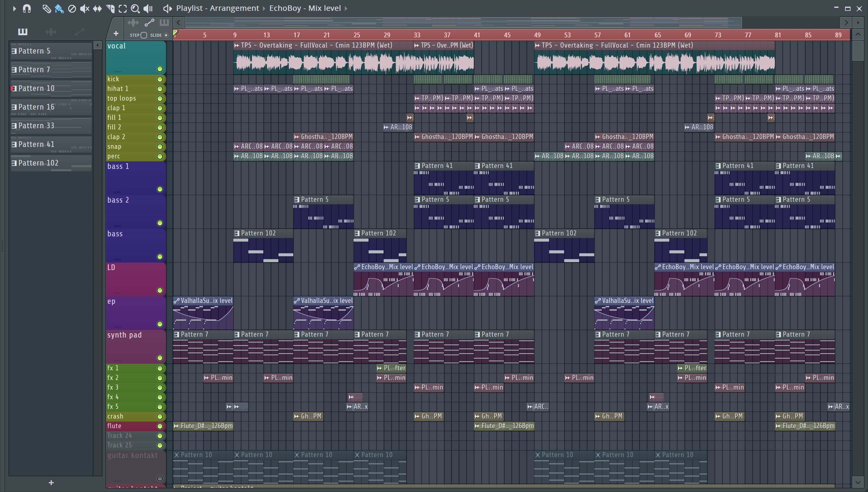Viewport: 868px width, 492px height.
Task: Unmute the guitar kontakt track
Action: click(x=160, y=478)
